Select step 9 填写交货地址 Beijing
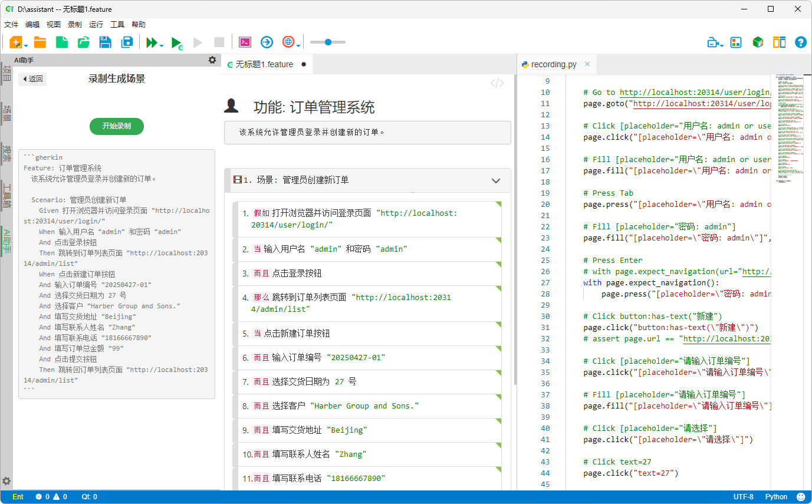 367,430
